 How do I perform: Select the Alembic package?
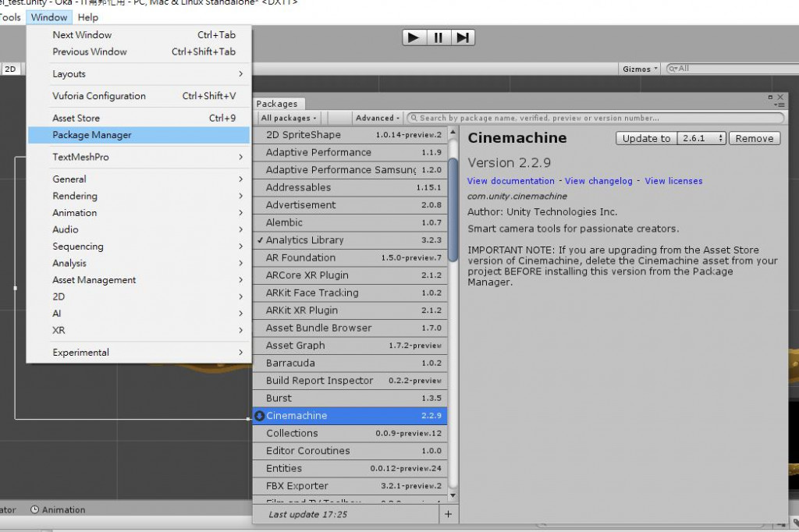pos(350,222)
